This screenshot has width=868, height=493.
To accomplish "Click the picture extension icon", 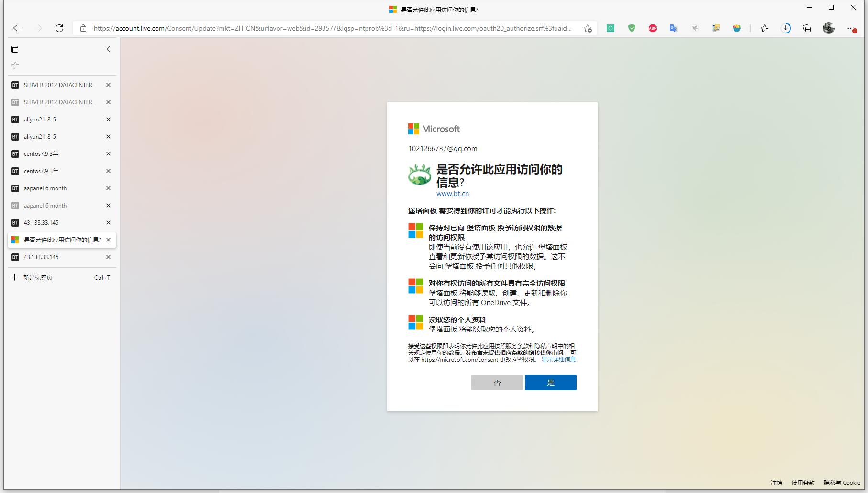I will (x=716, y=28).
